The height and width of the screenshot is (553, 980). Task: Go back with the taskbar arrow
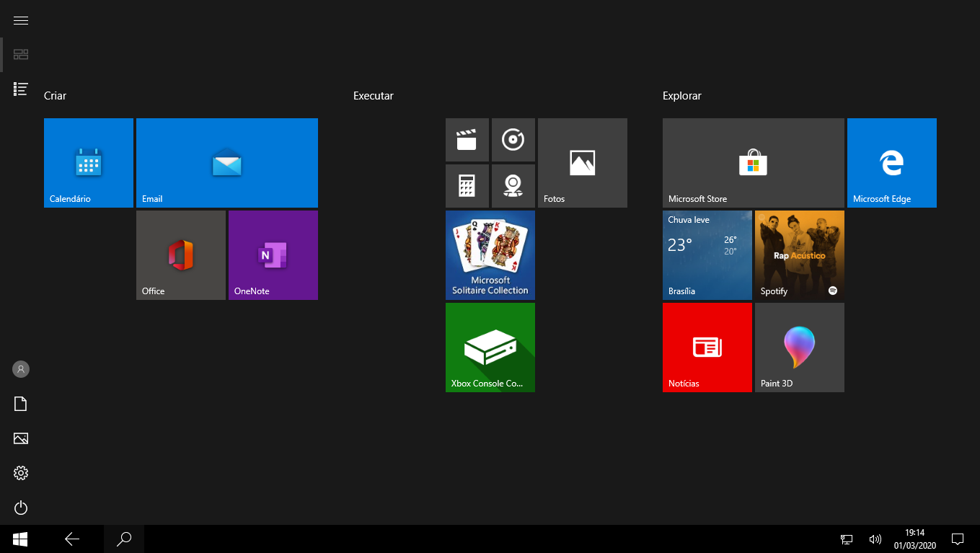[x=72, y=539]
